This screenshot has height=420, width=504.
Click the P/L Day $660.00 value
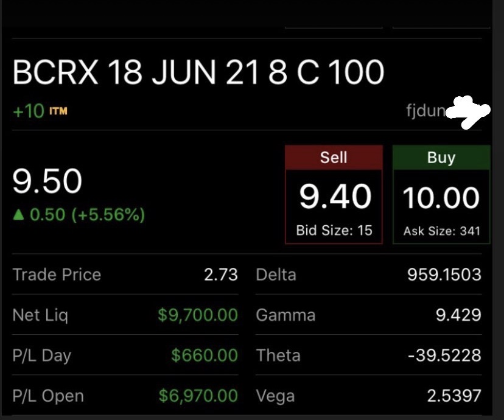[205, 355]
